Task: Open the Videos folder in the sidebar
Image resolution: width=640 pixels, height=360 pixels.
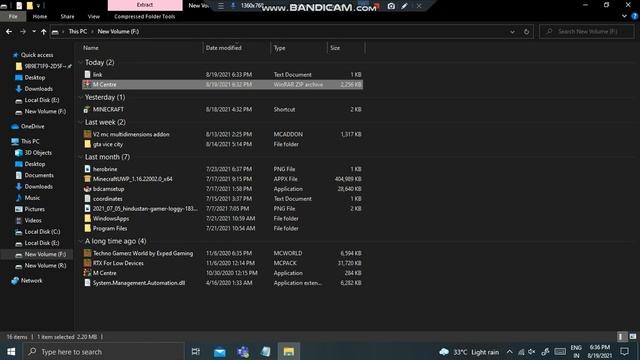Action: coord(33,220)
